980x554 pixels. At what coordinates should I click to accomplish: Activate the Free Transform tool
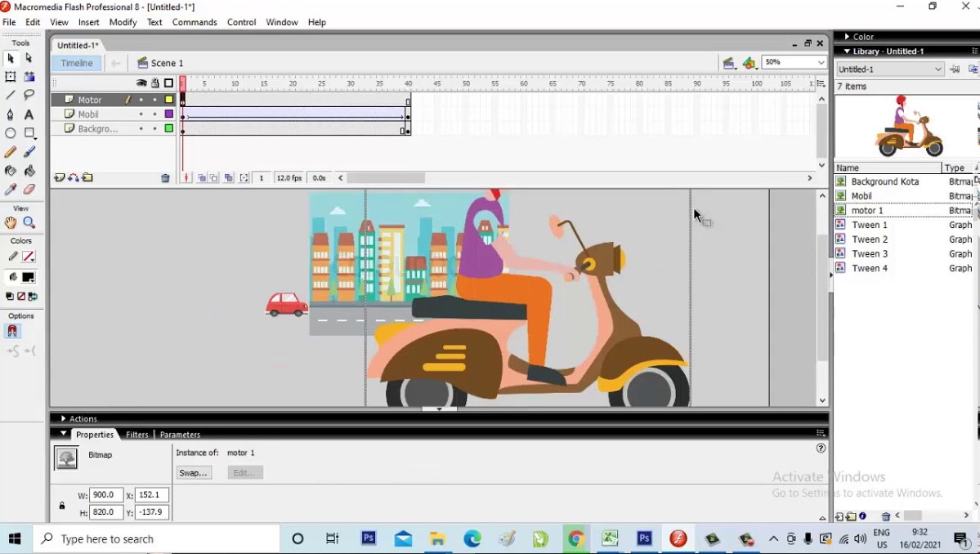coord(11,76)
